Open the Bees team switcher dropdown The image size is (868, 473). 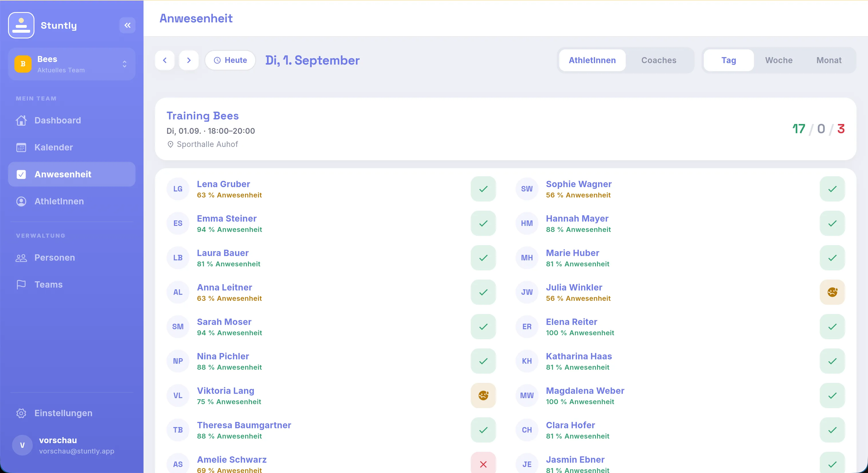click(x=72, y=64)
